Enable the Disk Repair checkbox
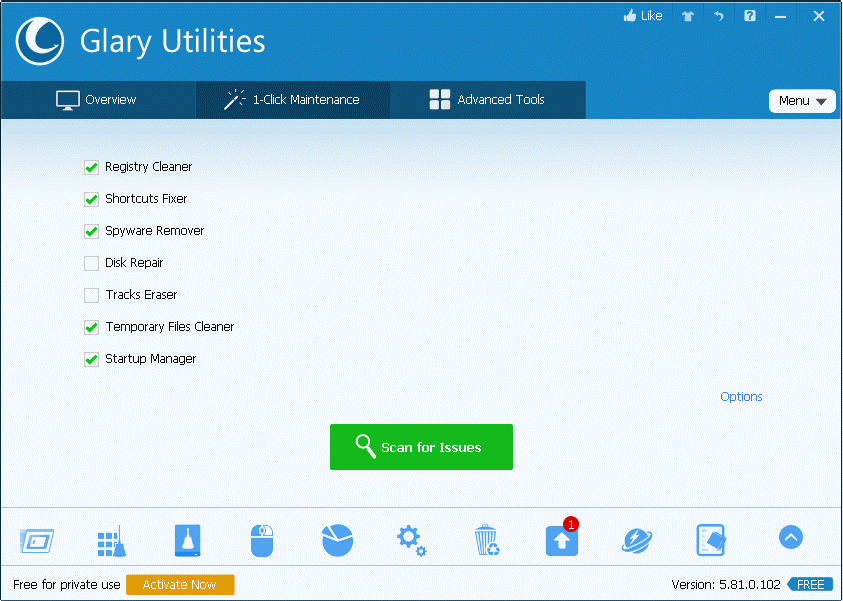843x601 pixels. click(91, 262)
